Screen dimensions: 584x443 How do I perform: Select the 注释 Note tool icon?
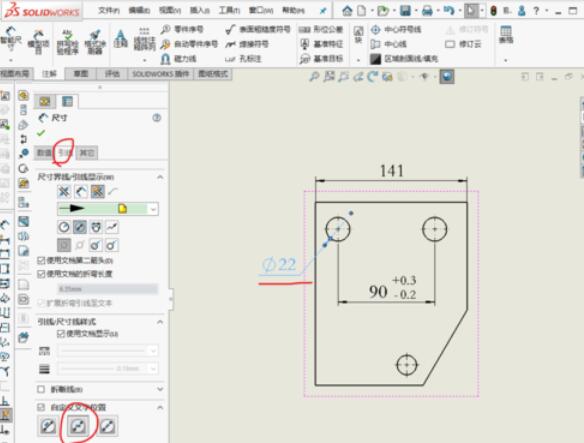pos(120,39)
